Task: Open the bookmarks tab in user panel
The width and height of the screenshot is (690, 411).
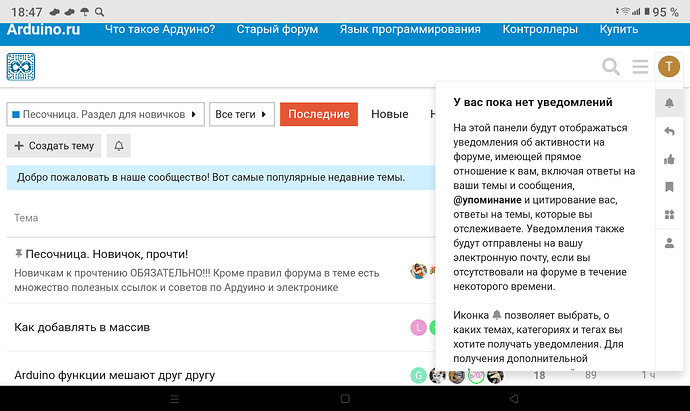Action: 669,187
